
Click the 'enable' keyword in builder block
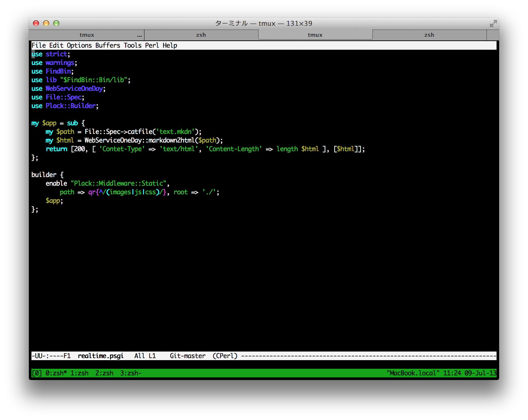(x=56, y=183)
